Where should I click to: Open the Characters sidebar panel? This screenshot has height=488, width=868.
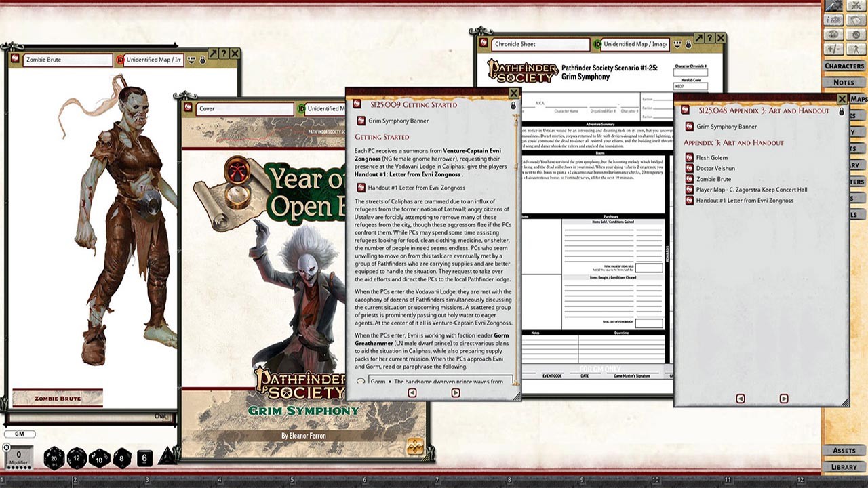point(845,66)
